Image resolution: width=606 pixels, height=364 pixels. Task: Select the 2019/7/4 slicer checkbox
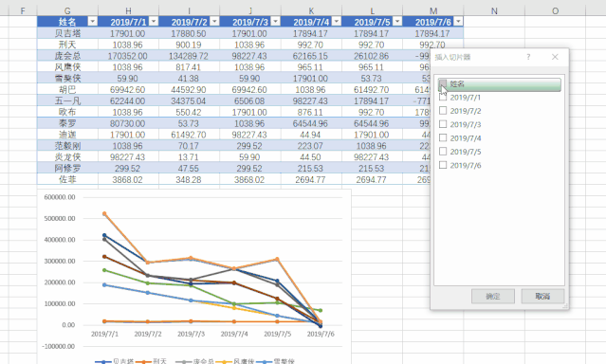[x=443, y=137]
